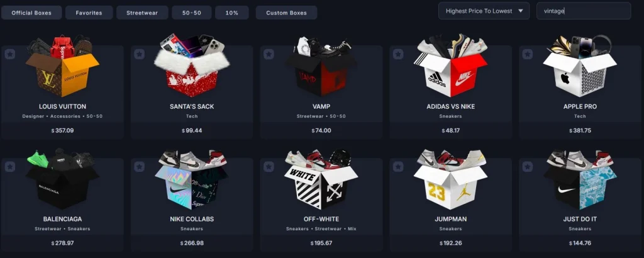Click star icon on Just Do It

click(x=528, y=166)
